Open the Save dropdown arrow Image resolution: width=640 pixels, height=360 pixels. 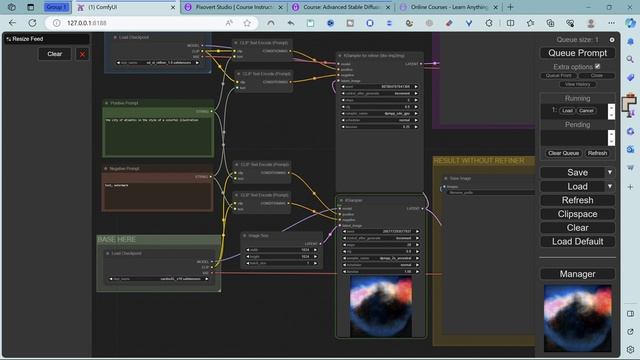click(x=610, y=173)
